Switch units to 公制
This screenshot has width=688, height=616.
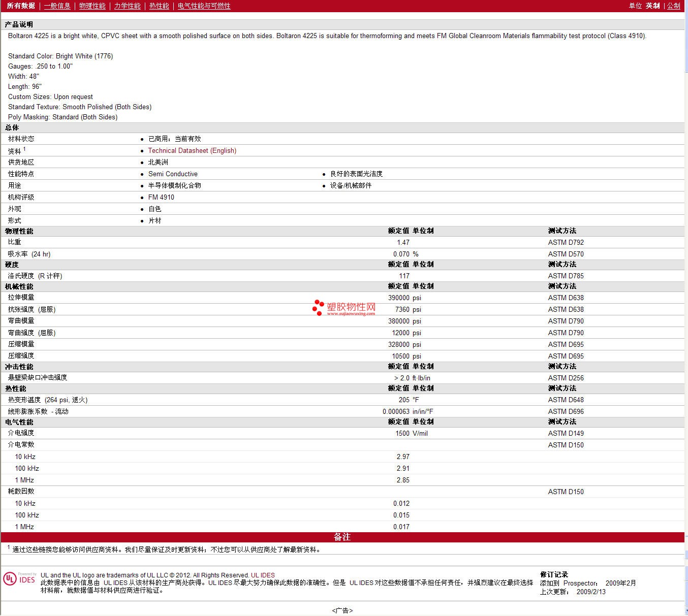pyautogui.click(x=674, y=6)
